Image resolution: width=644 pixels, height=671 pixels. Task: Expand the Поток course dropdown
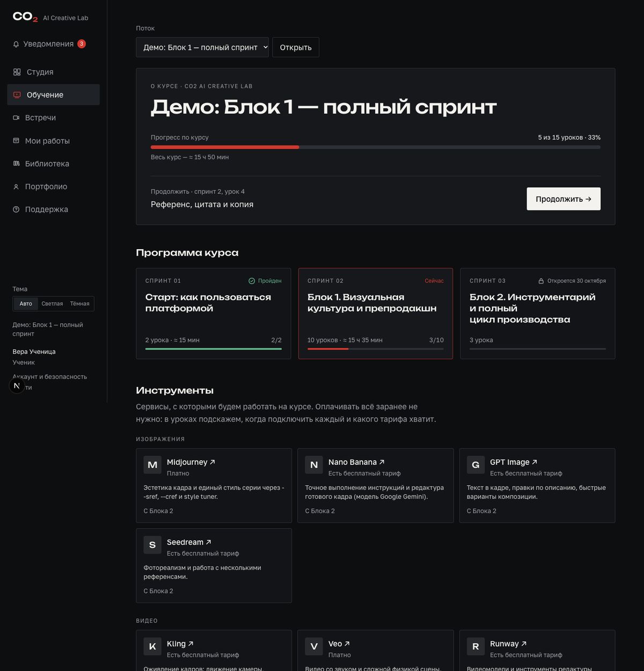click(202, 47)
